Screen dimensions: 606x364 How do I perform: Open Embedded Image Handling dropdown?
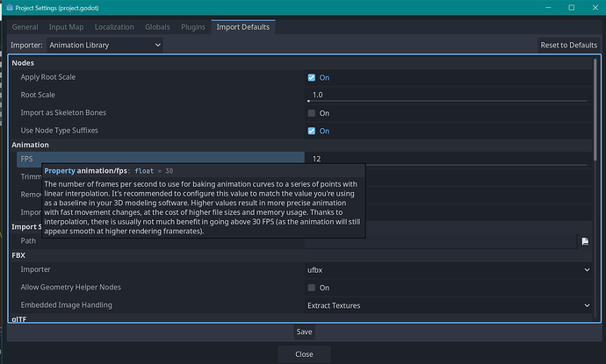tap(448, 305)
